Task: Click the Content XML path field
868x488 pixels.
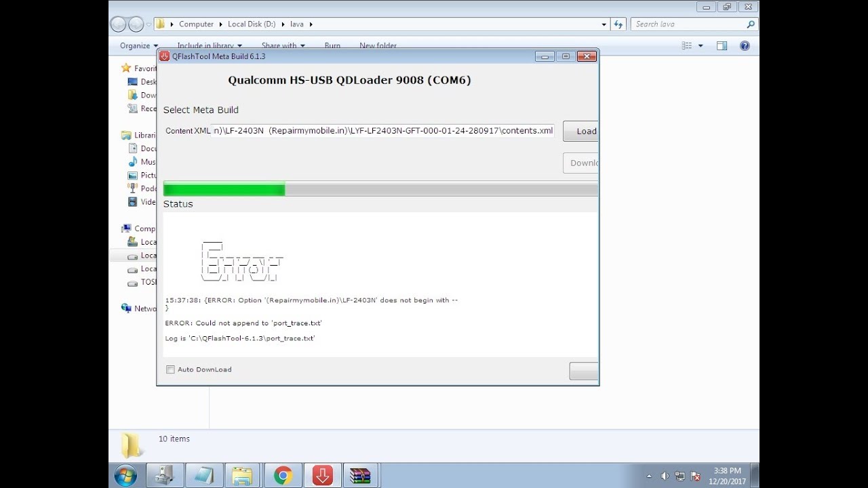Action: pyautogui.click(x=383, y=131)
